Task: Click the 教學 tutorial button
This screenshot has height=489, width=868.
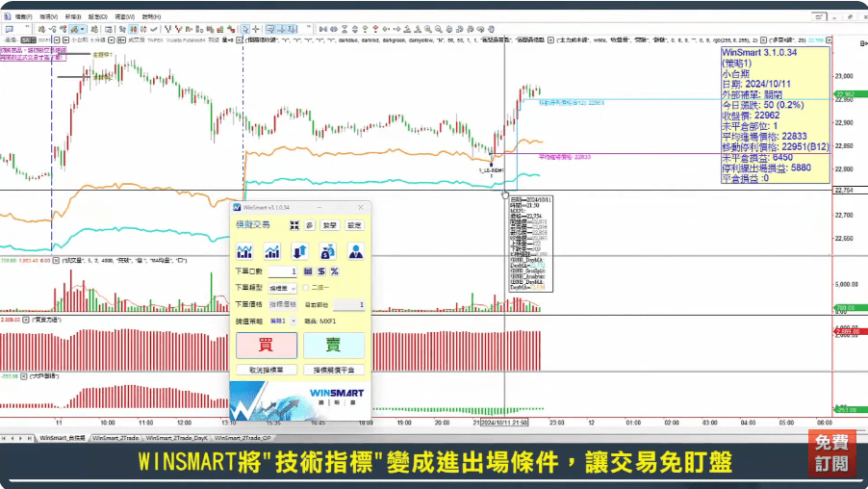Action: [x=330, y=225]
